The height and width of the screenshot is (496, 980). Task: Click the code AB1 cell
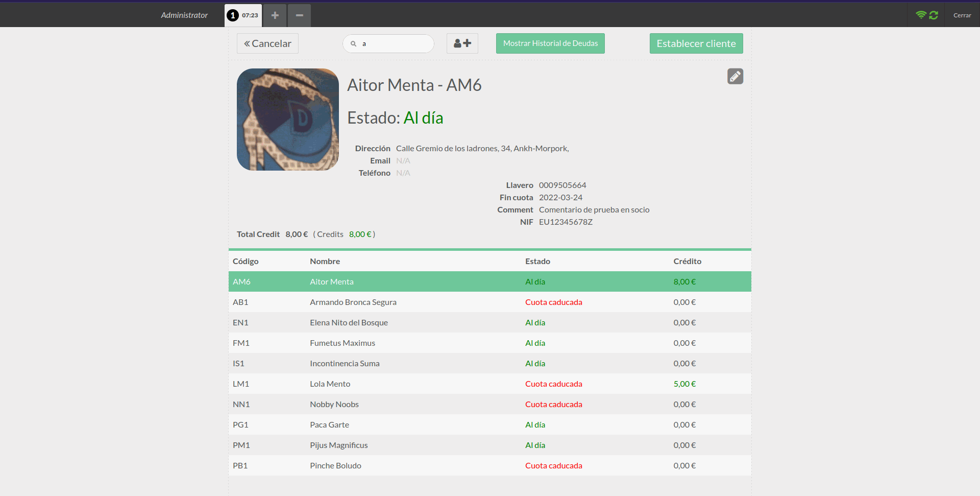(240, 302)
